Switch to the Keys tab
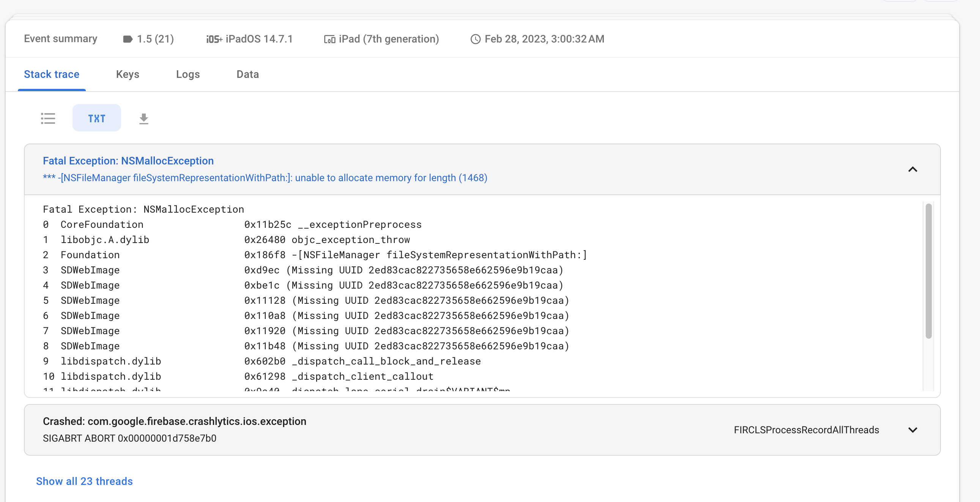Viewport: 980px width, 502px height. pos(128,74)
